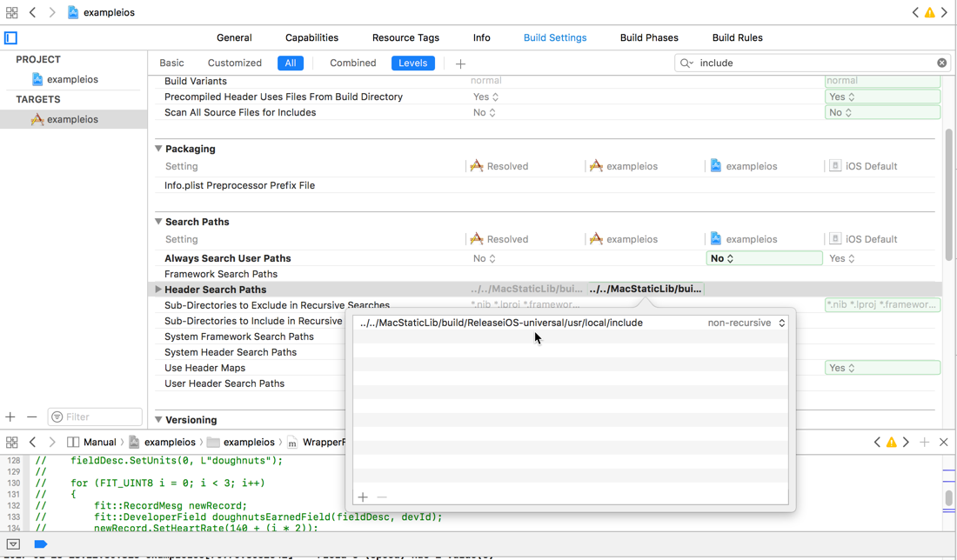
Task: Select the MacStaticLib include path entry
Action: [501, 323]
